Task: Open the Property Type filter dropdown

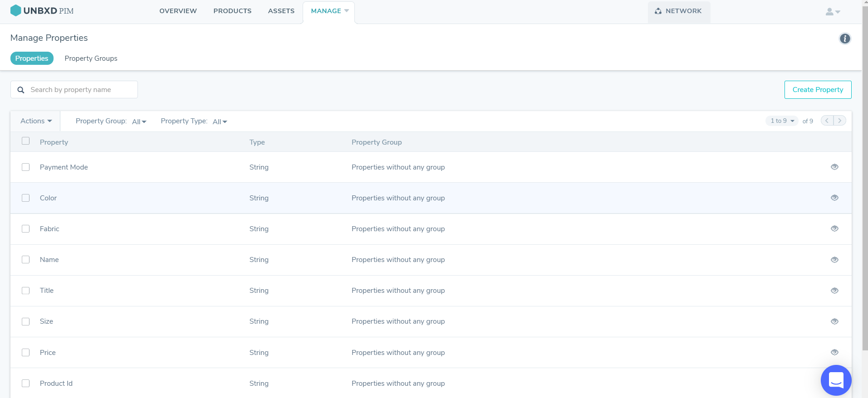Action: click(x=220, y=121)
